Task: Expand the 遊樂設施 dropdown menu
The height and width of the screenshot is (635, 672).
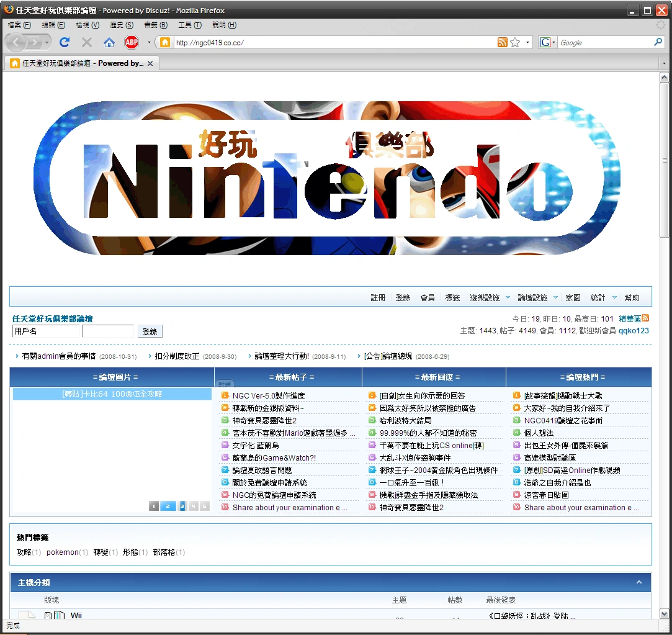Action: (508, 297)
